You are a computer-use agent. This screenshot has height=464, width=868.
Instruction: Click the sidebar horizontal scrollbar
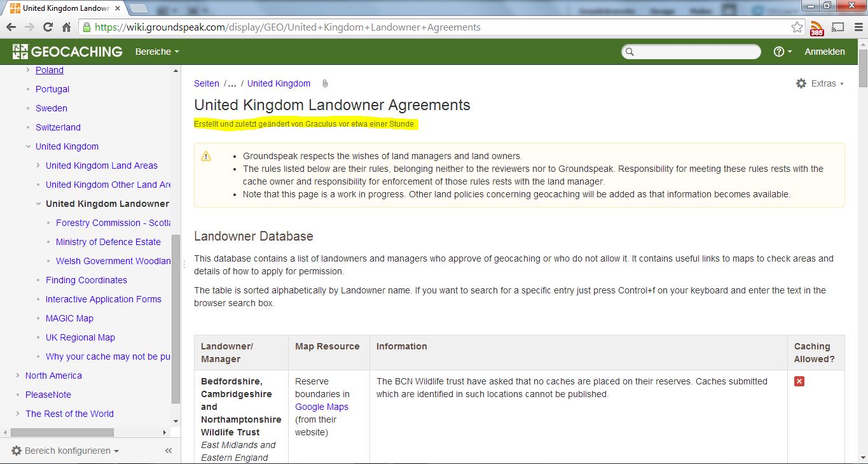tap(62, 432)
